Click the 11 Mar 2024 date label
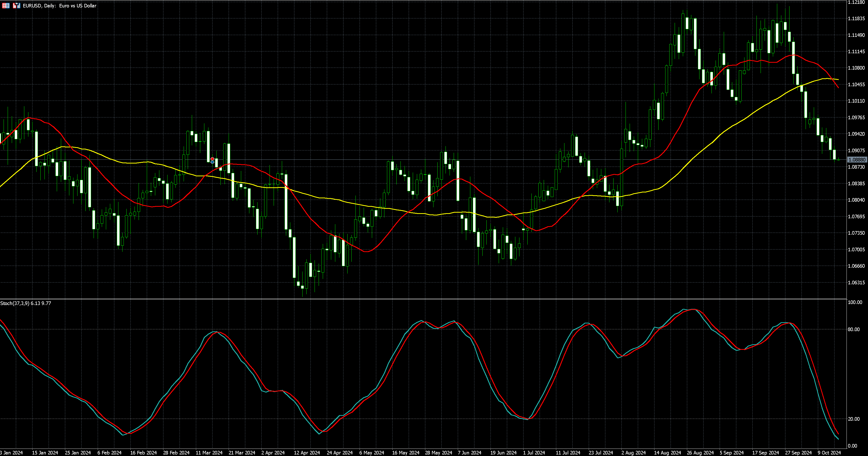The height and width of the screenshot is (456, 868). click(x=209, y=453)
